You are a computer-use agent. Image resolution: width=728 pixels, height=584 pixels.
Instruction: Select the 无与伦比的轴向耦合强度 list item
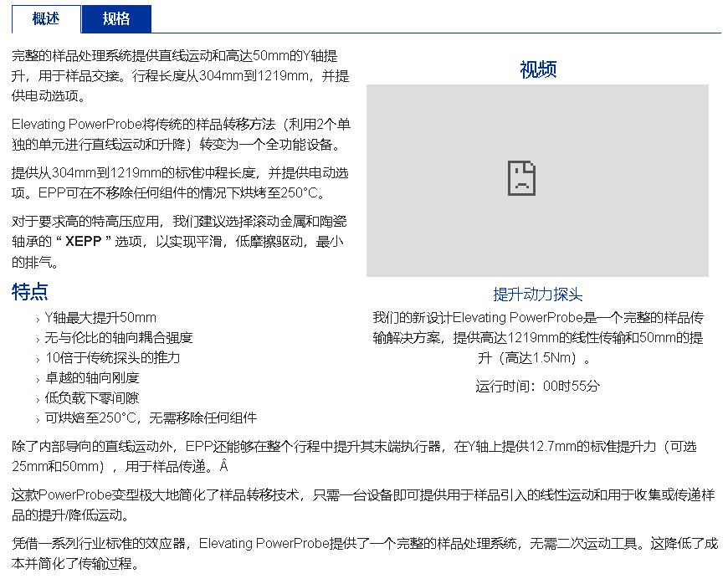(118, 337)
